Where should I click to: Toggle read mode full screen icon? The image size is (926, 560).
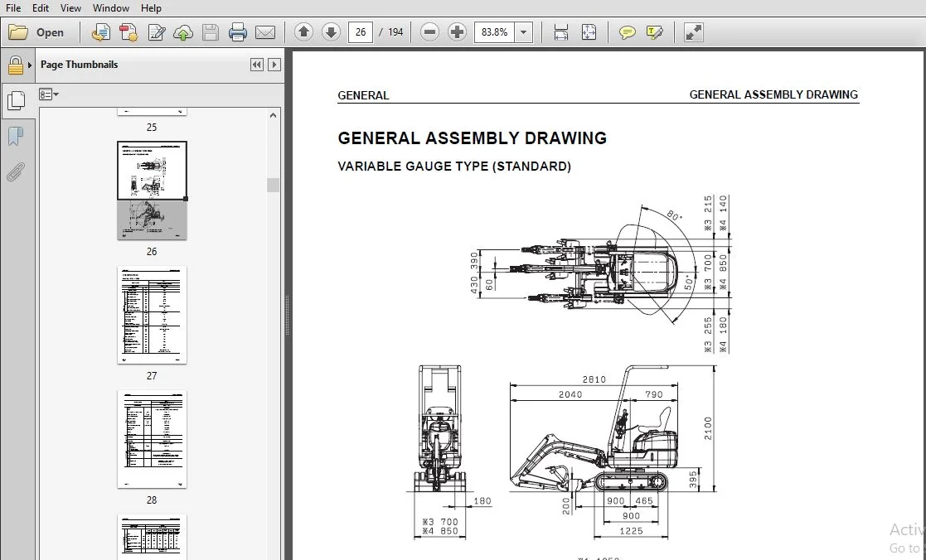(x=693, y=31)
